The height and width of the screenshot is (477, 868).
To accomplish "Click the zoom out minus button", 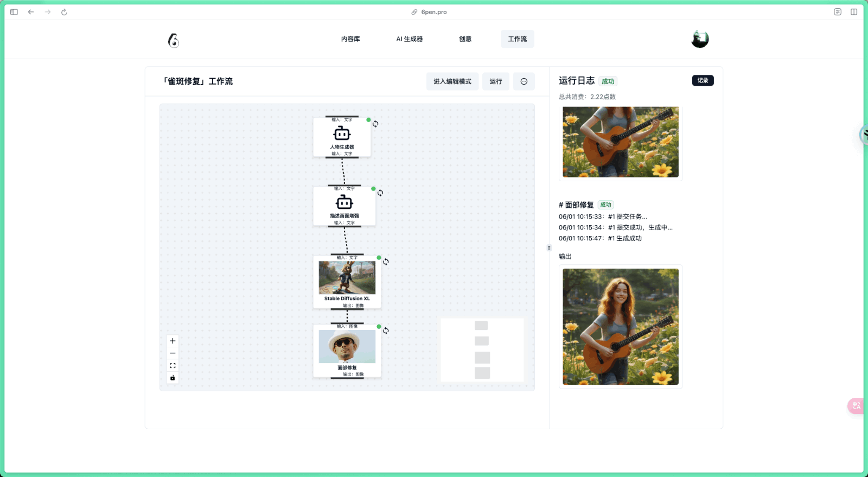I will 173,353.
